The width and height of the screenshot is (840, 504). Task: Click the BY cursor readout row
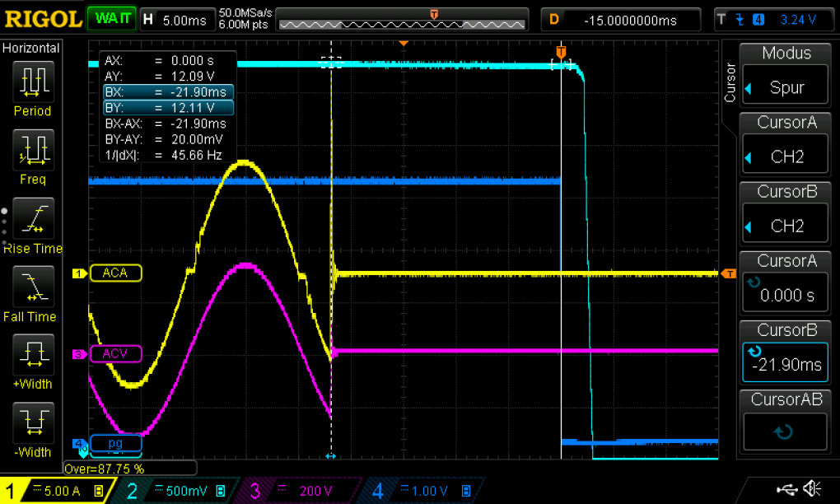(x=168, y=108)
